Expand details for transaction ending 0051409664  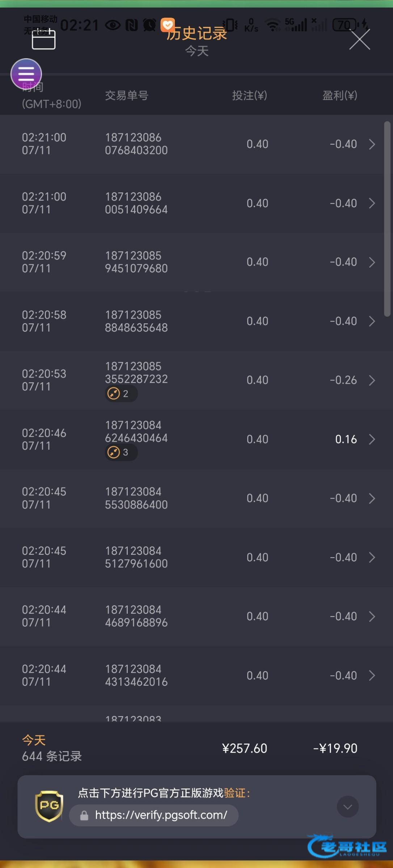coord(372,203)
